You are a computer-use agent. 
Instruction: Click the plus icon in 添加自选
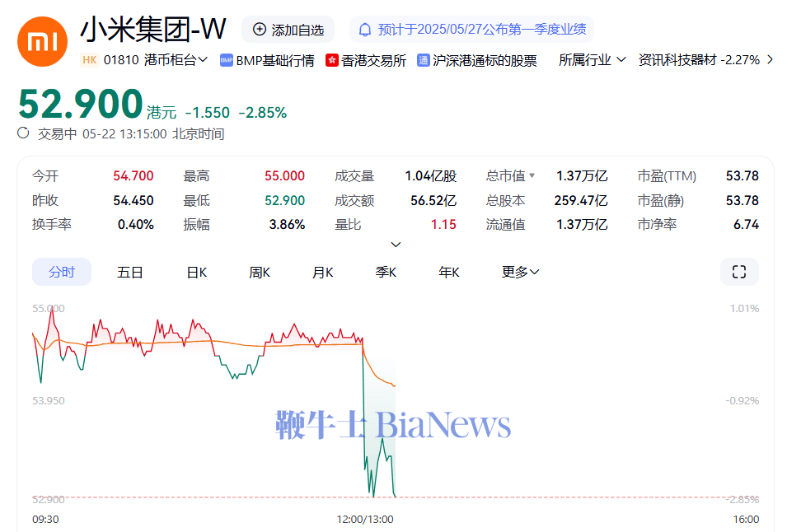pos(259,30)
